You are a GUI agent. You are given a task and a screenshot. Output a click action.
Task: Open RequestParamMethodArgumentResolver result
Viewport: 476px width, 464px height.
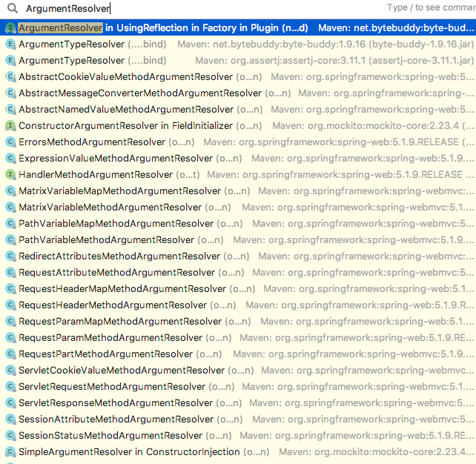(x=238, y=337)
